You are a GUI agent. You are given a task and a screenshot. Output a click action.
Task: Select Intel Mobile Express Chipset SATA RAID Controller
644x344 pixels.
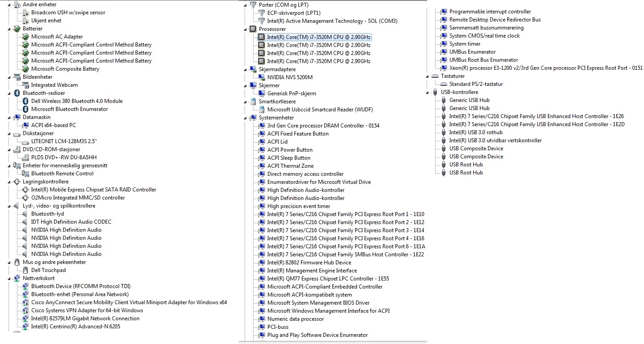pyautogui.click(x=93, y=190)
